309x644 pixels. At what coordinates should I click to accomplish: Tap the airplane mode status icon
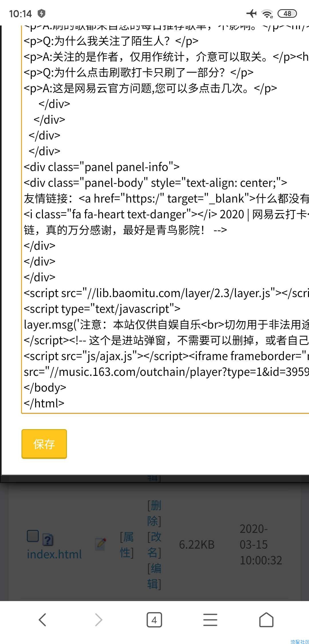(x=252, y=13)
